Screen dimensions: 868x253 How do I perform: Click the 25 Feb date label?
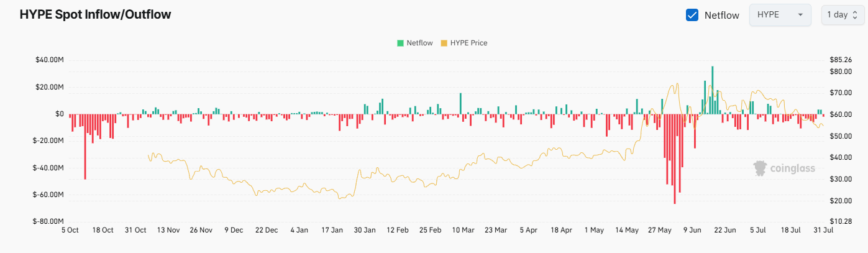coord(431,230)
